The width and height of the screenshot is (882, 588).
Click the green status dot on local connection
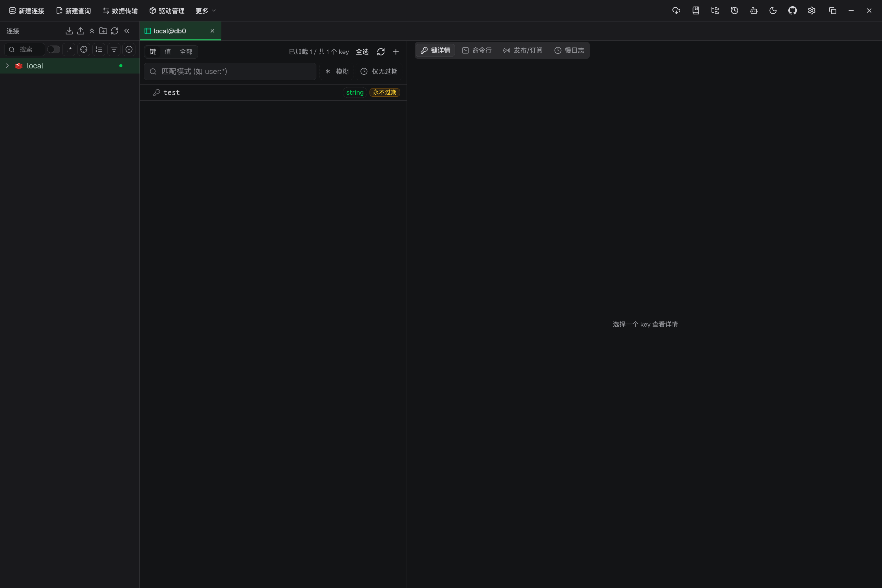tap(121, 66)
